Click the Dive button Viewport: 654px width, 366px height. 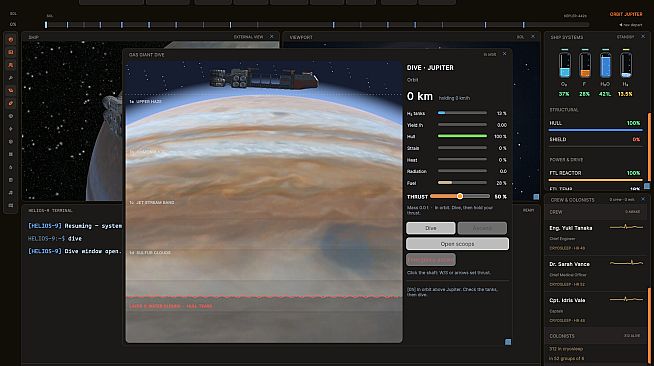[430, 228]
